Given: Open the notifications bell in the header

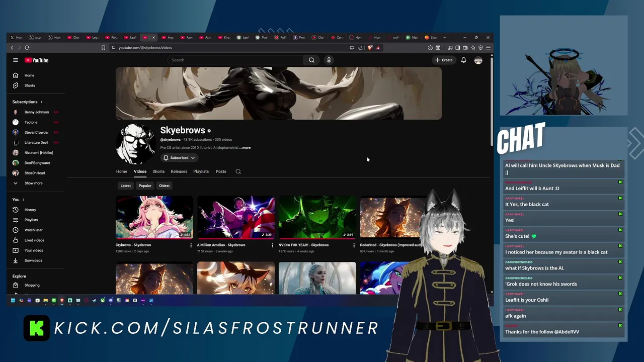Looking at the screenshot, I should (x=463, y=60).
